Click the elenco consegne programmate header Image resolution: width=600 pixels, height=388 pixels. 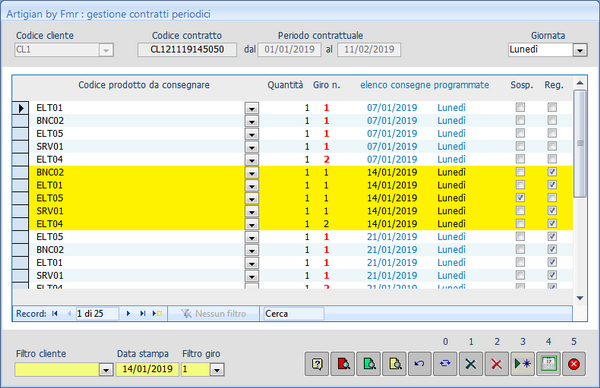tap(424, 85)
